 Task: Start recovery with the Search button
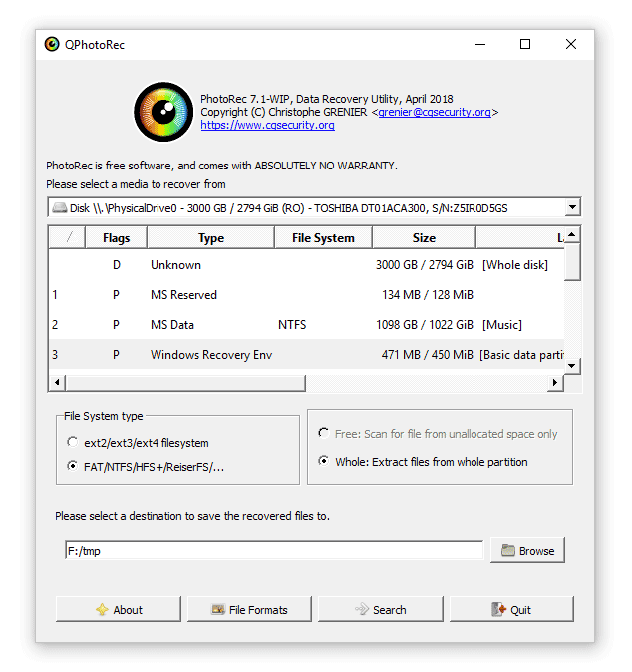coord(381,609)
